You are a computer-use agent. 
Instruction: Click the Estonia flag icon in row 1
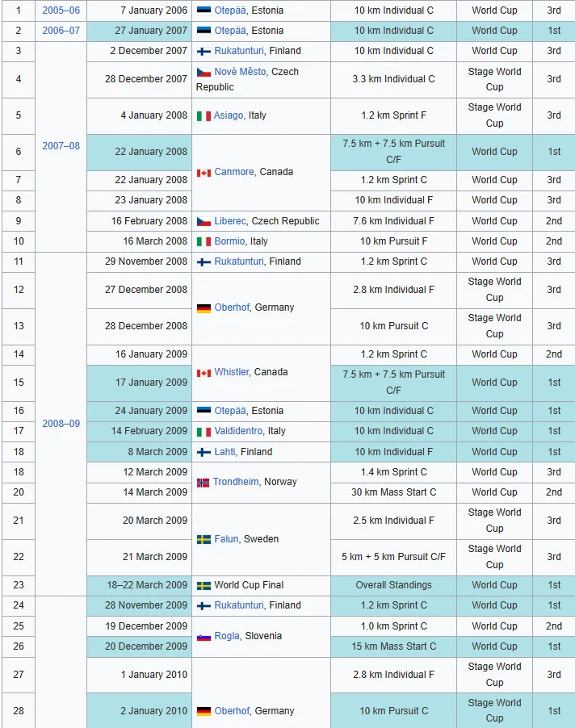tap(204, 10)
